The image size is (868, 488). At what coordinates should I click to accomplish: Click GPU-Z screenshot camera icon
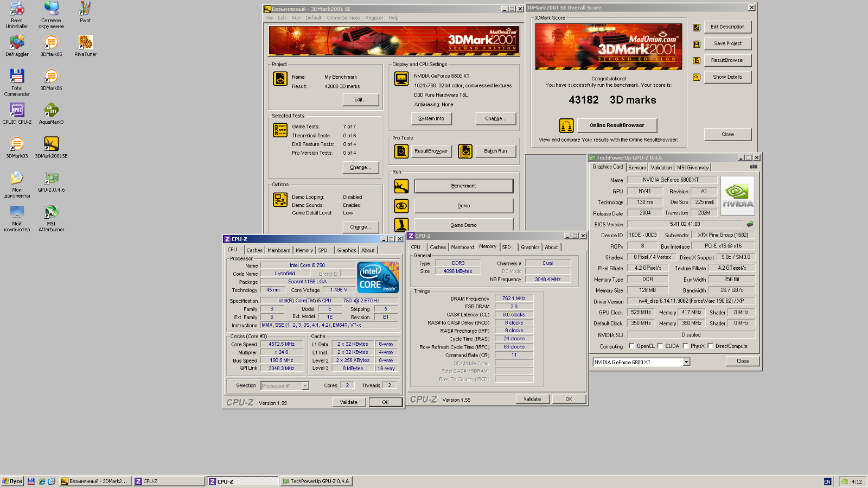[754, 167]
